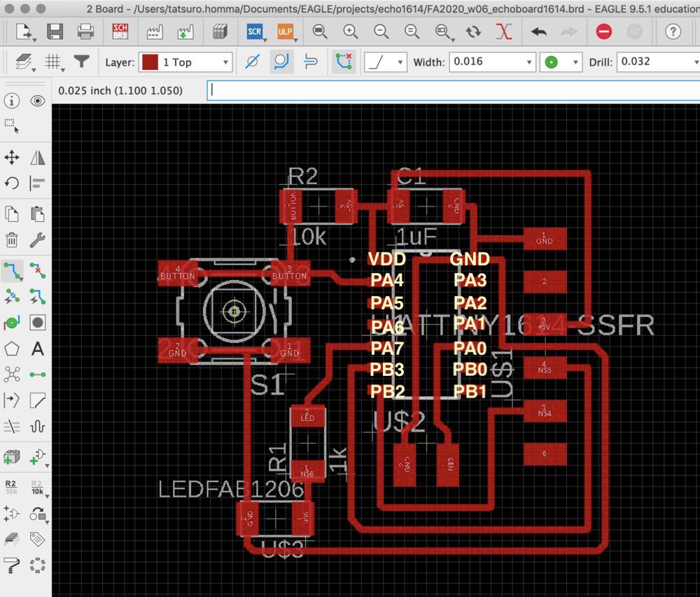
Task: Select the Split wire tool
Action: coord(12,400)
